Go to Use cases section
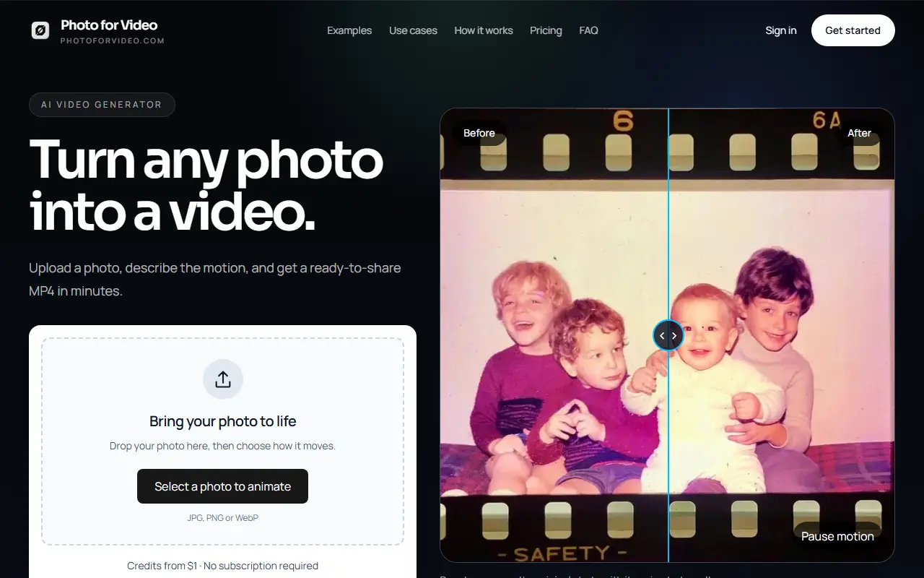The image size is (924, 578). point(413,30)
